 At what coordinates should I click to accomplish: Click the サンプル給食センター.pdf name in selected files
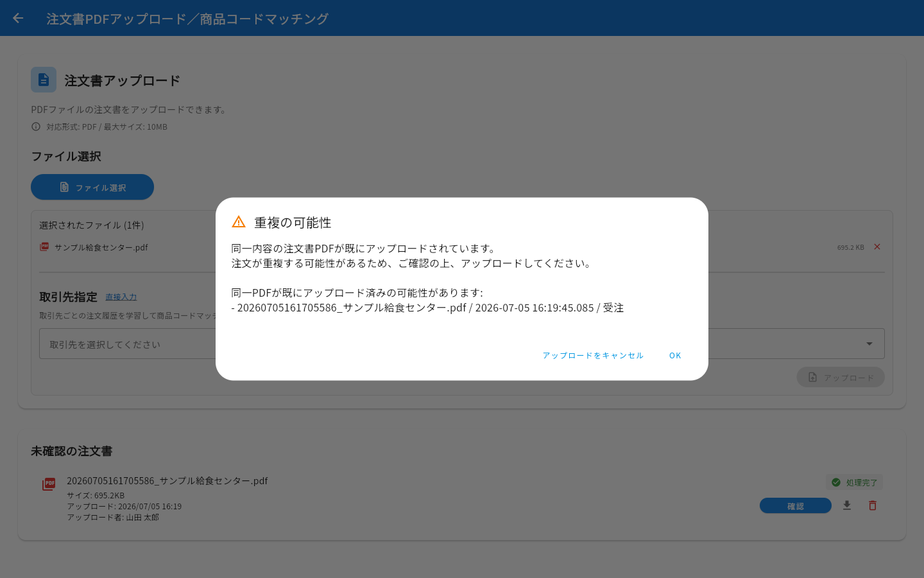[x=101, y=247]
